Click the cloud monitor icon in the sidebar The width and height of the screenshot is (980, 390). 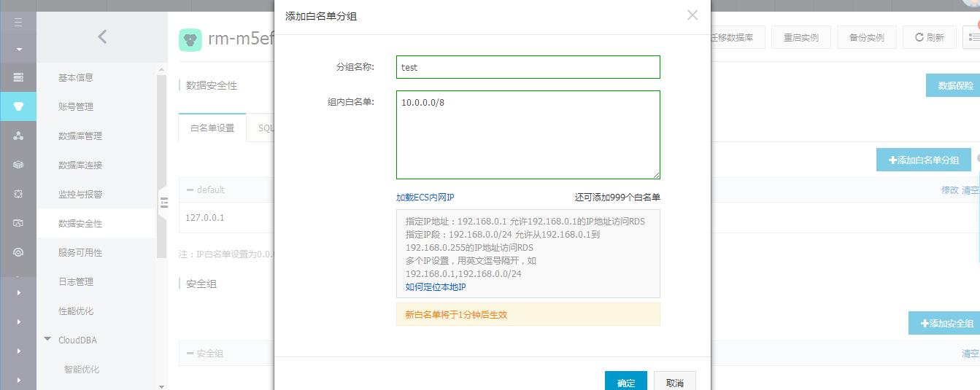18,223
